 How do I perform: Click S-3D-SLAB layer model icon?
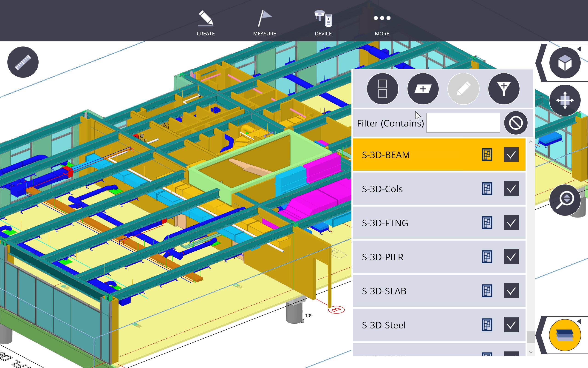pos(487,291)
